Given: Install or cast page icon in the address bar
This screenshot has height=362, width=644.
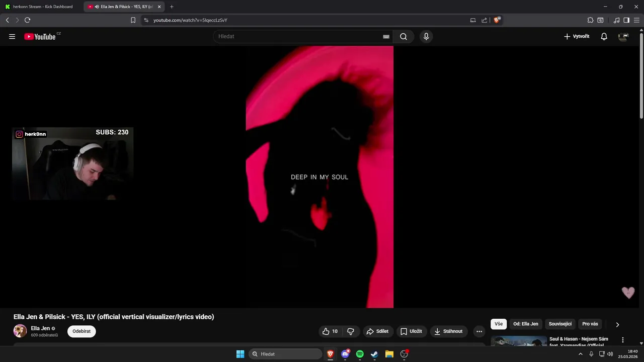Looking at the screenshot, I should pos(472,20).
